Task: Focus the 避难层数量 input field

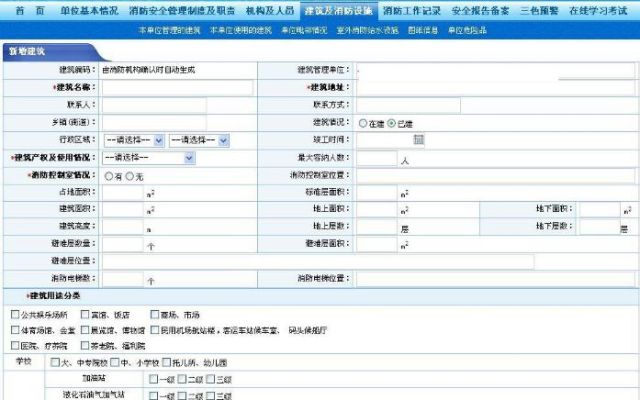Action: [123, 244]
